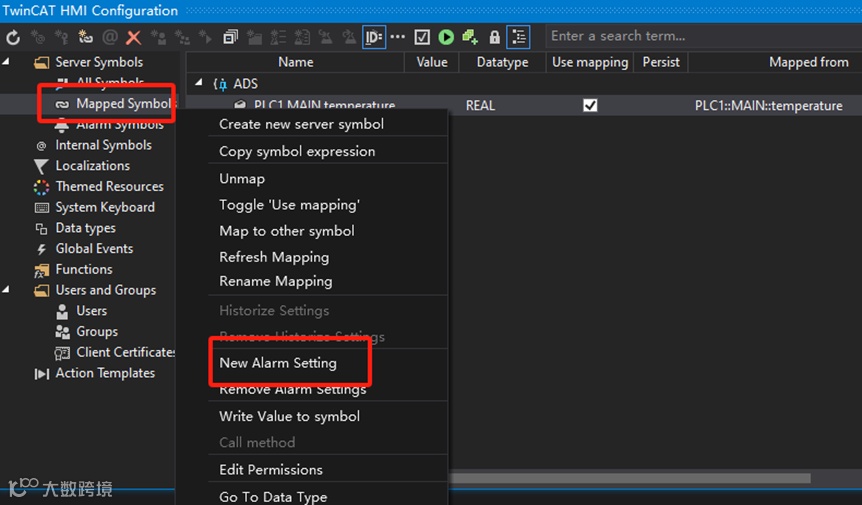This screenshot has width=862, height=505.
Task: Click the refresh icon in the toolbar
Action: coord(13,37)
